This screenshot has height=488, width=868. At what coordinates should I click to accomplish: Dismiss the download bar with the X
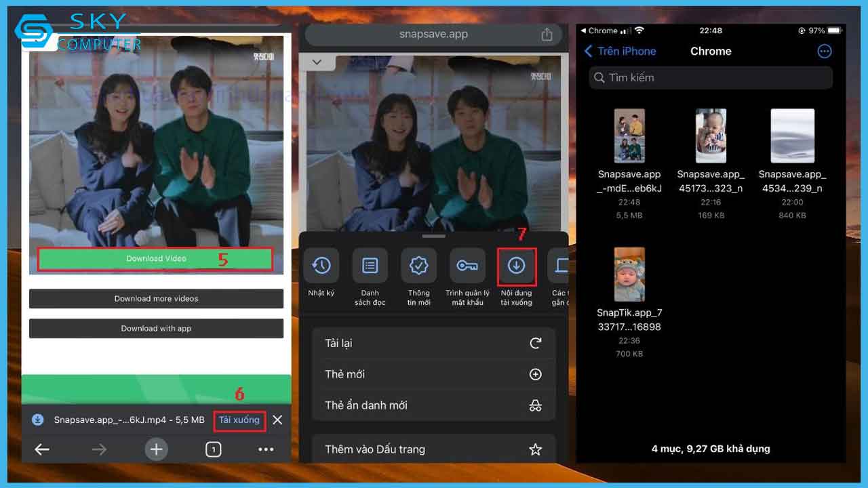(277, 420)
